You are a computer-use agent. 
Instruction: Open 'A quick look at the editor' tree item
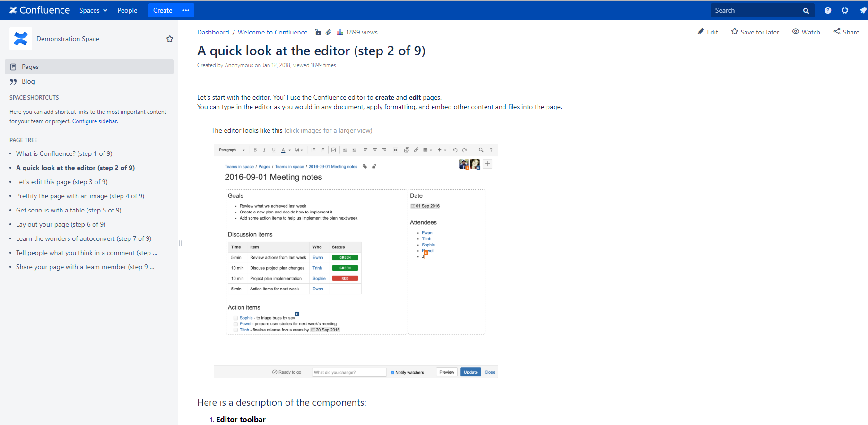(76, 168)
